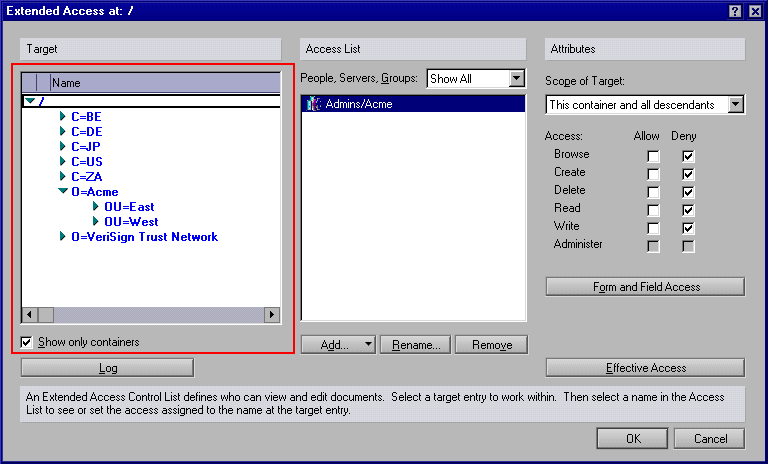Screen dimensions: 768x464
Task: Open the Log button
Action: (x=107, y=368)
